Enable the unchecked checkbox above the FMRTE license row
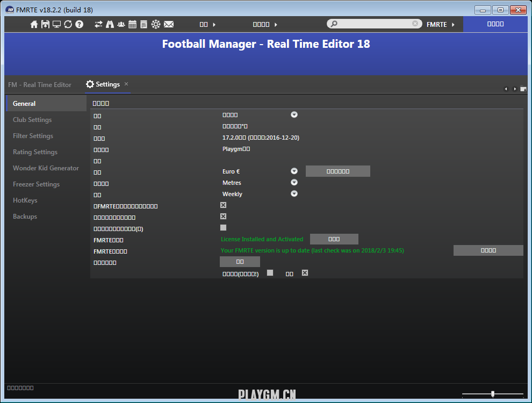Viewport: 532px width, 403px height. click(224, 228)
